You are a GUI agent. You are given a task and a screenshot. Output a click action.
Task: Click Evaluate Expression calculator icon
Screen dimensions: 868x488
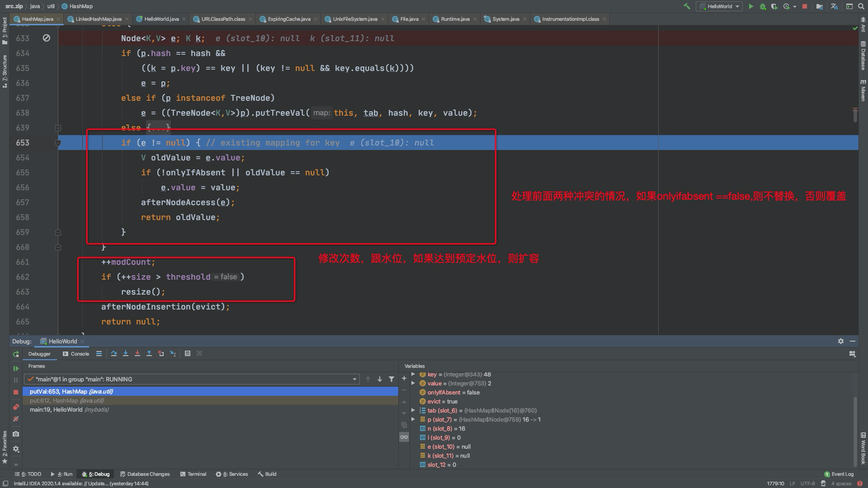pos(188,353)
